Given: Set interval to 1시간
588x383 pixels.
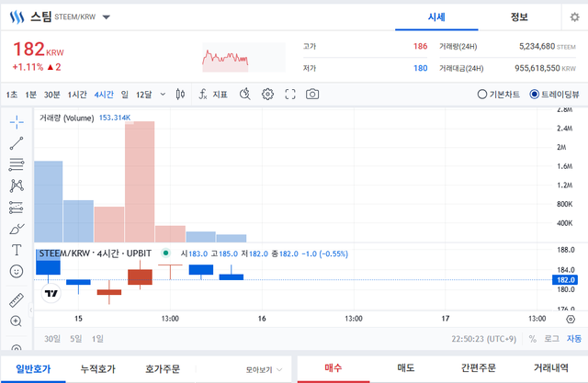Looking at the screenshot, I should click(77, 95).
